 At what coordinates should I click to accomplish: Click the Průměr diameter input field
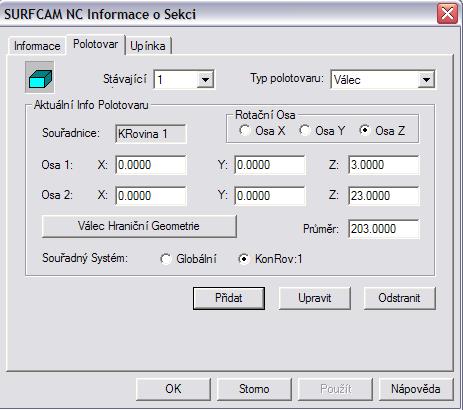(384, 229)
